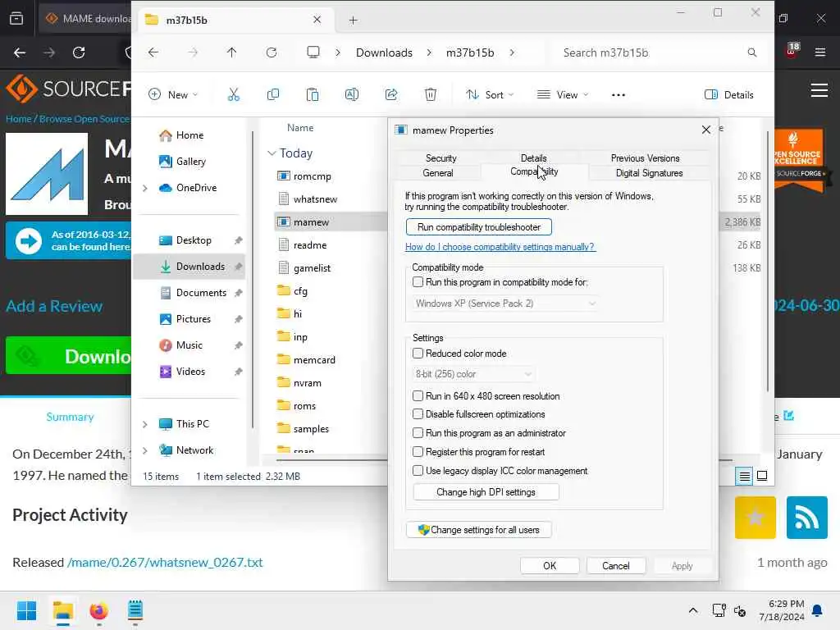
Task: Click Change settings for all users button
Action: coord(479,530)
